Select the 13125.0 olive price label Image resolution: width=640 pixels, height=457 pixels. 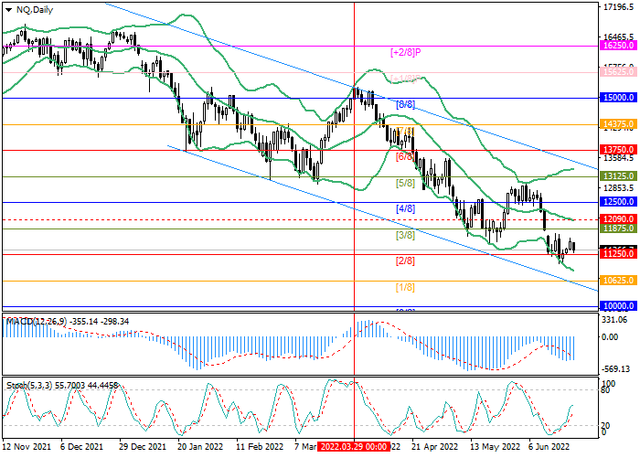pos(618,176)
